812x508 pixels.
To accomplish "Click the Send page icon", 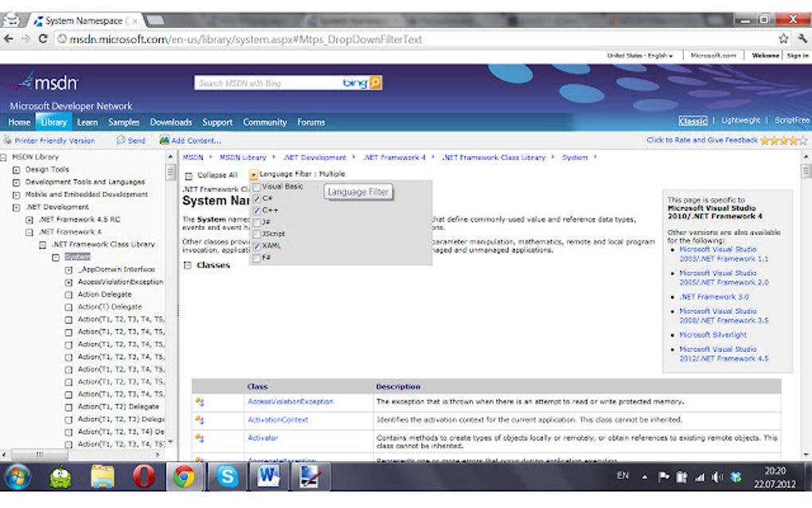I will click(x=123, y=140).
